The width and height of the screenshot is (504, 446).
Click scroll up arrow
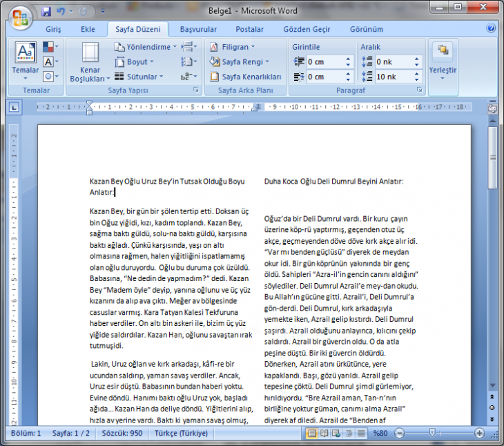[492, 121]
